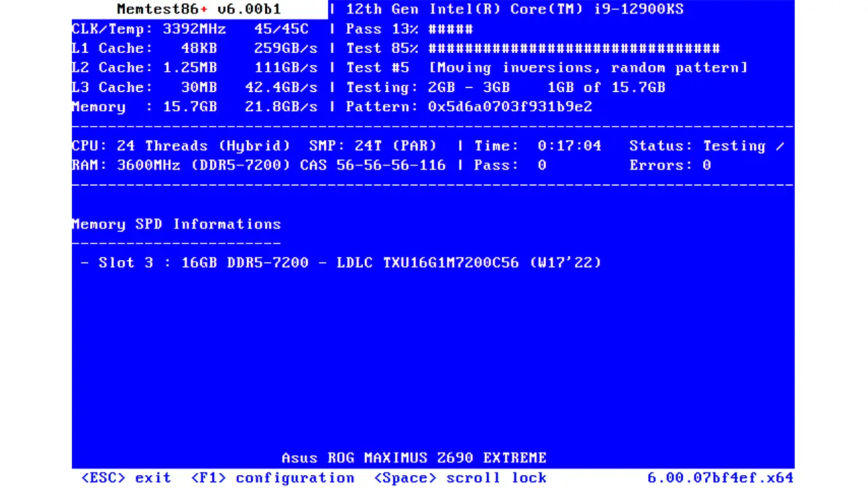Click the Pass 13% progress bar

(410, 29)
